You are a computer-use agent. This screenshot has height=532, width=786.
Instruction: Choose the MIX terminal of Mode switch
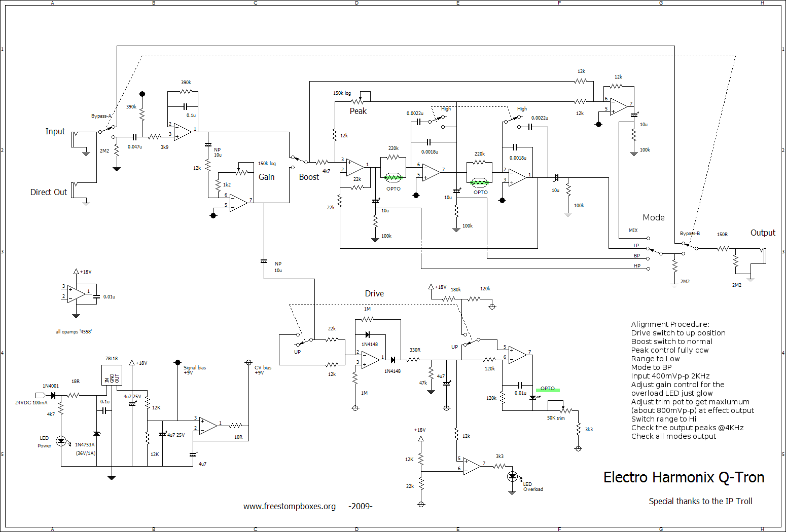tap(648, 238)
